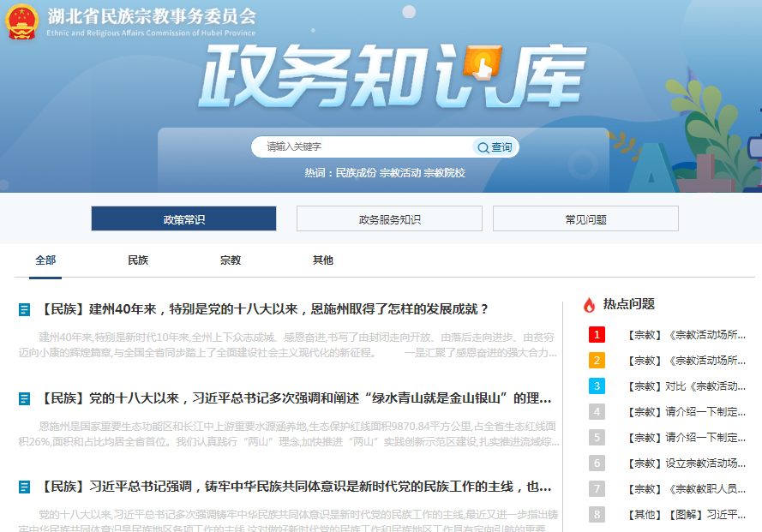Click the magnifier search icon
The width and height of the screenshot is (762, 532).
click(x=483, y=147)
